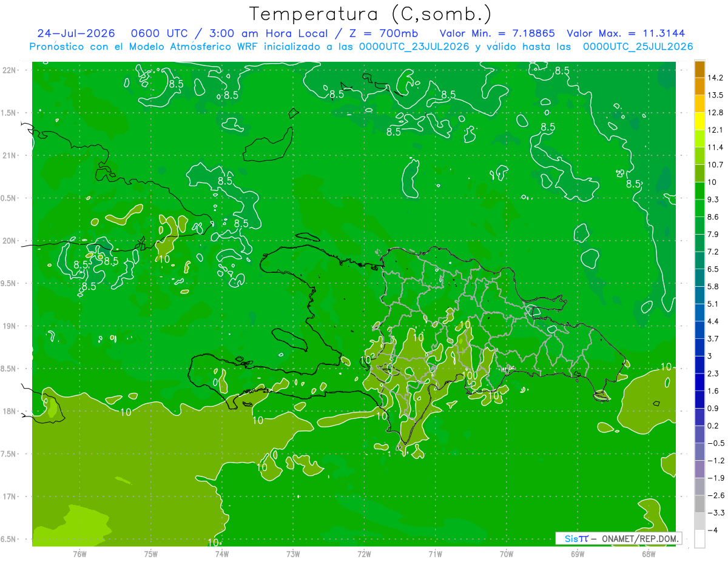Click the "0600 UTC" time label
Viewport: 728px width, 562px height.
pyautogui.click(x=159, y=34)
